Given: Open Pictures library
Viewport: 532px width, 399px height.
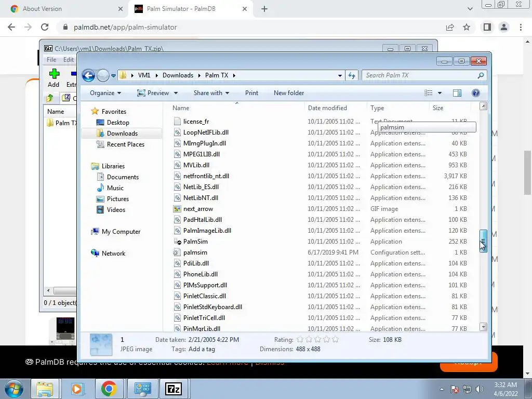Looking at the screenshot, I should tap(118, 199).
